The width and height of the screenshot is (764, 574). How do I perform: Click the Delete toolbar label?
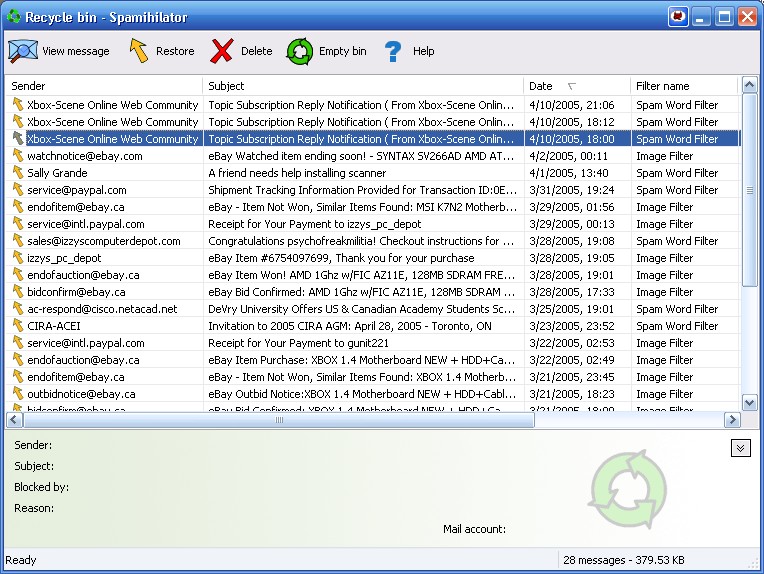click(256, 51)
